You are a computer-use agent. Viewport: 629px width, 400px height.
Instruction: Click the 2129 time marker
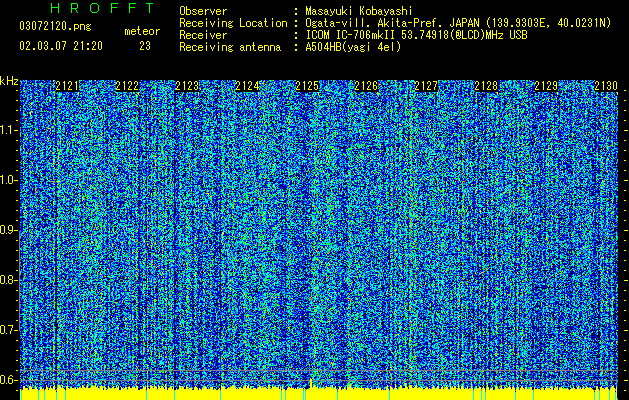tap(546, 86)
